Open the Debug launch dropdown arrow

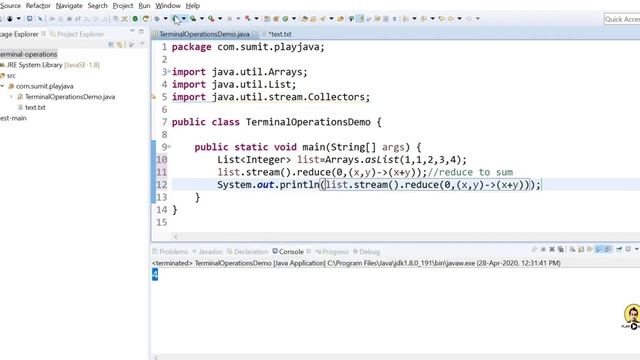165,19
